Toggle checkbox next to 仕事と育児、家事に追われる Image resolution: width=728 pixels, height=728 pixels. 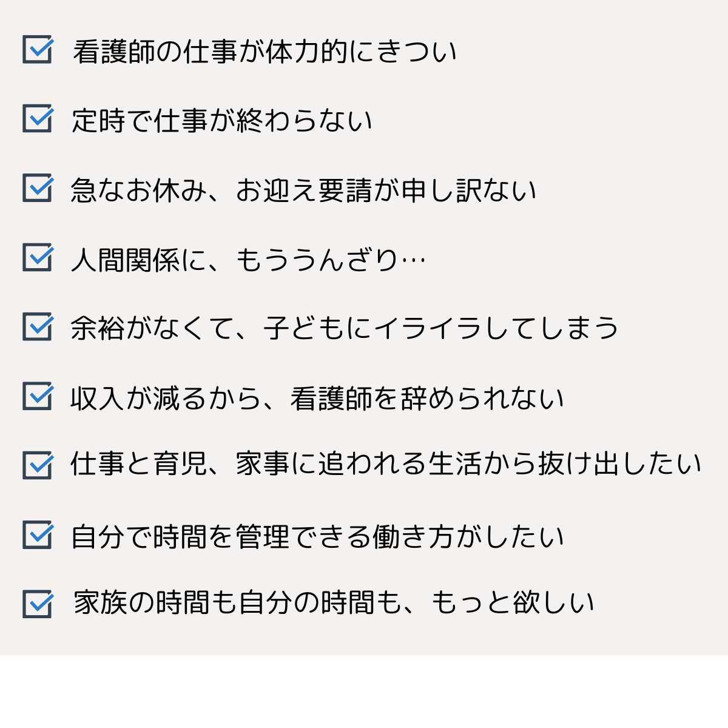point(38,465)
